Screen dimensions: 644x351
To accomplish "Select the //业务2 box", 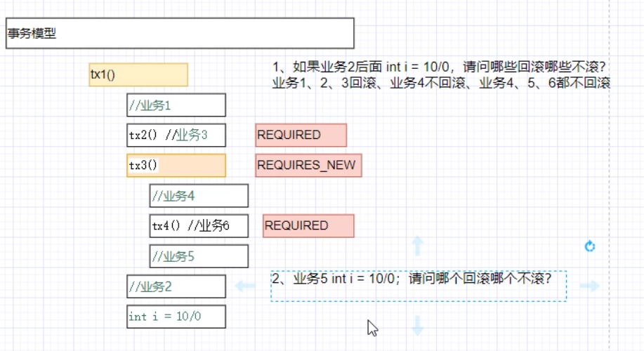I will pos(176,286).
